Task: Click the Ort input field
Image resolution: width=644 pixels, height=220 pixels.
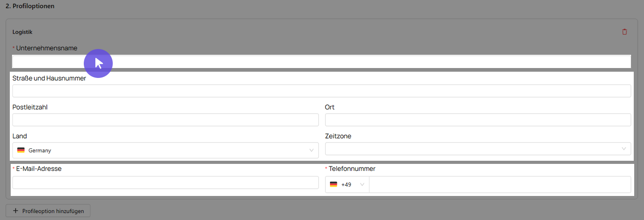Action: [x=478, y=120]
